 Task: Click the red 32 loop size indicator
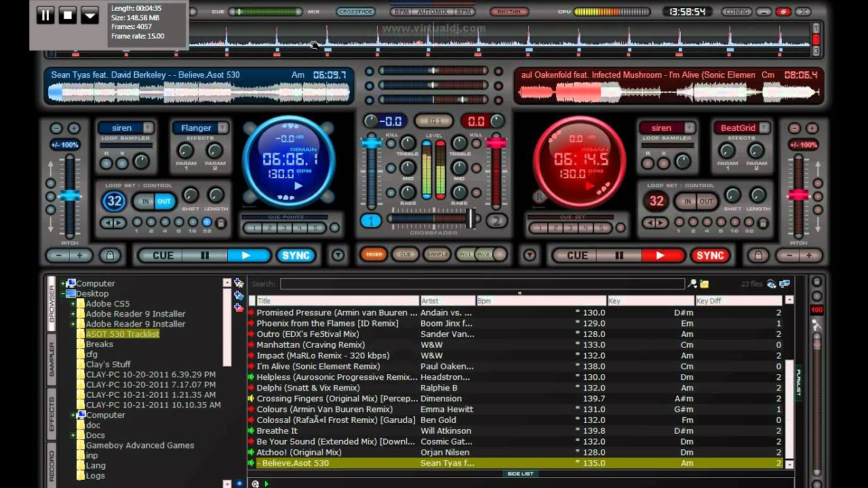[656, 201]
